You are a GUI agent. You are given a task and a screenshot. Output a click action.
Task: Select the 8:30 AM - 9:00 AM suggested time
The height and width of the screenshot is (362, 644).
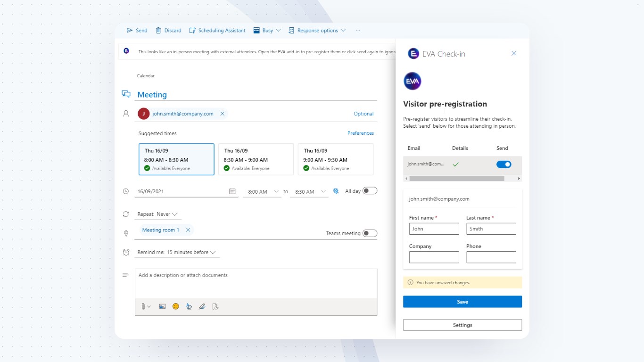tap(256, 159)
